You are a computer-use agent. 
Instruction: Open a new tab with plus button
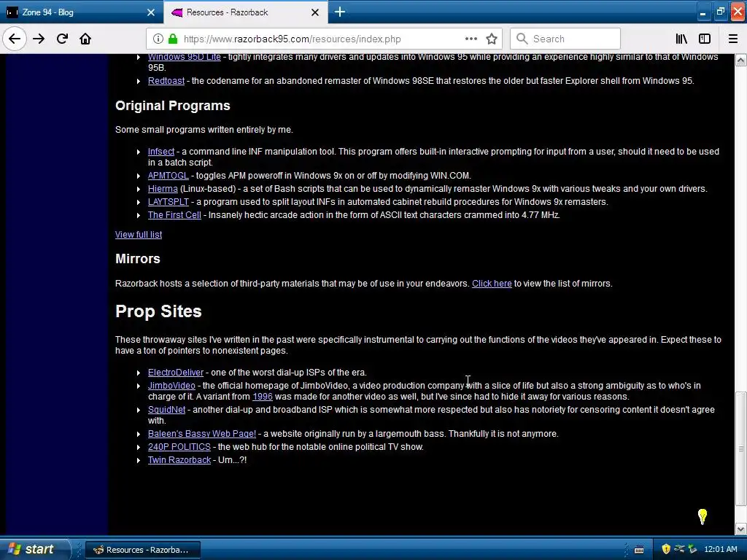click(x=340, y=12)
